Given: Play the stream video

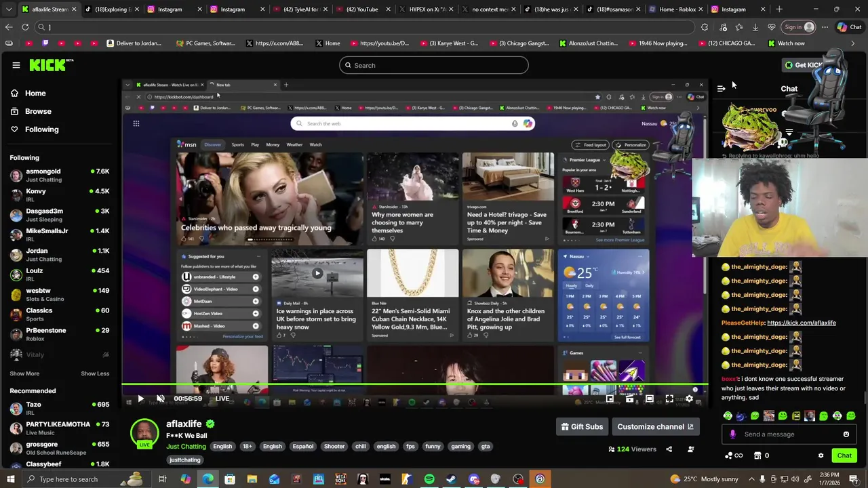Looking at the screenshot, I should (140, 399).
